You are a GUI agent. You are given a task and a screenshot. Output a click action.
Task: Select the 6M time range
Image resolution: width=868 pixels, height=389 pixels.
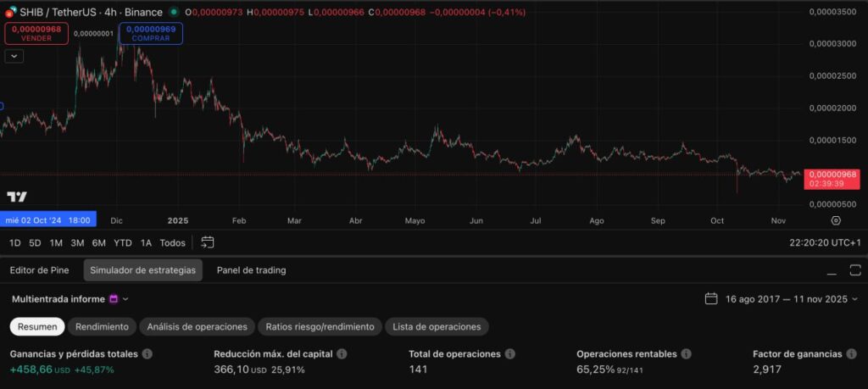[x=99, y=242]
